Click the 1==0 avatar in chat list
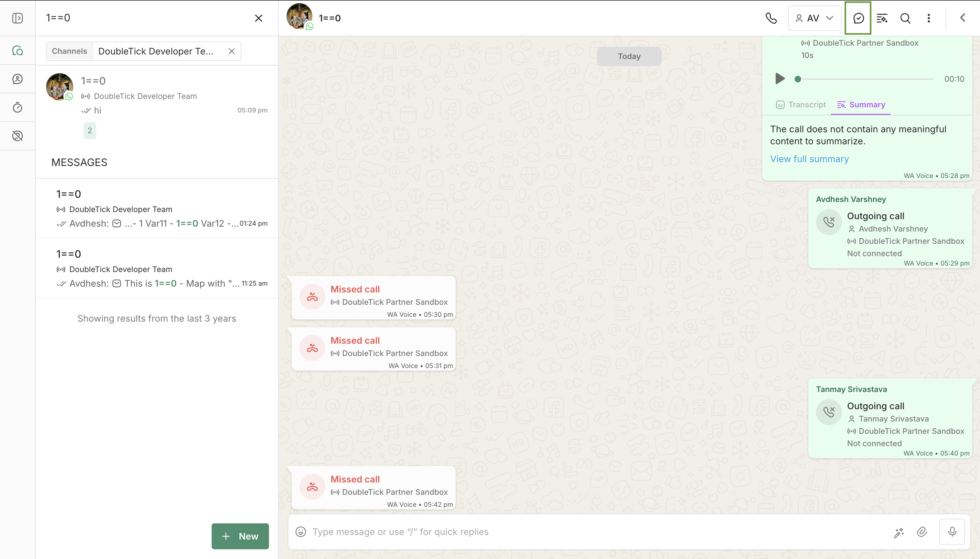The image size is (980, 559). click(x=60, y=87)
